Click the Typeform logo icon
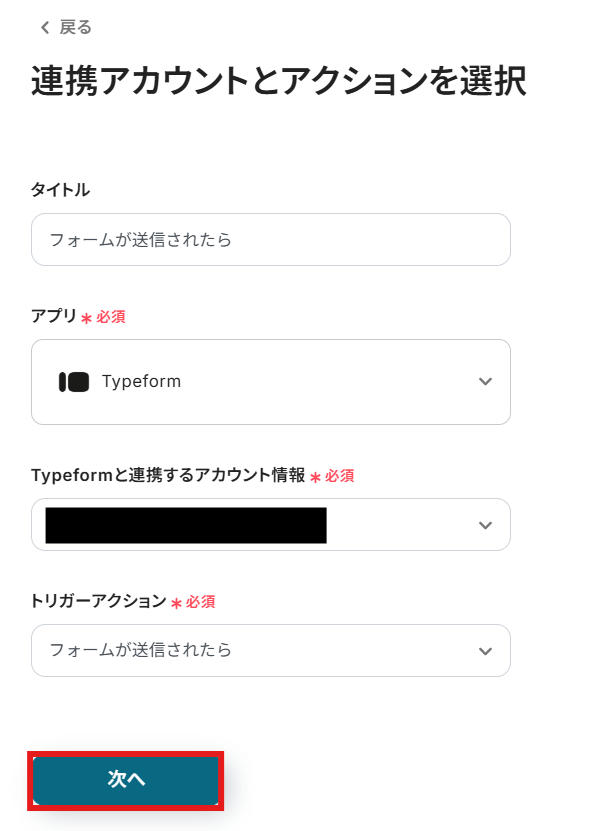Image resolution: width=604 pixels, height=831 pixels. tap(74, 382)
